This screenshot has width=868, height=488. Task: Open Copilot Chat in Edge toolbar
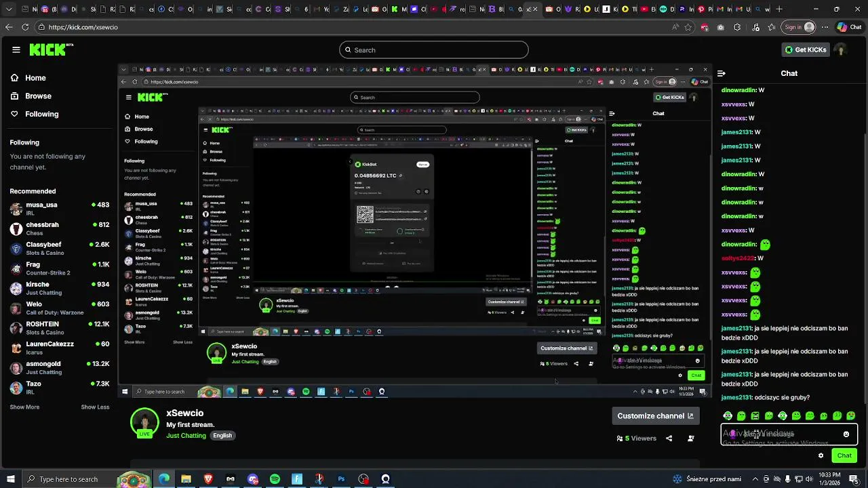pyautogui.click(x=850, y=27)
